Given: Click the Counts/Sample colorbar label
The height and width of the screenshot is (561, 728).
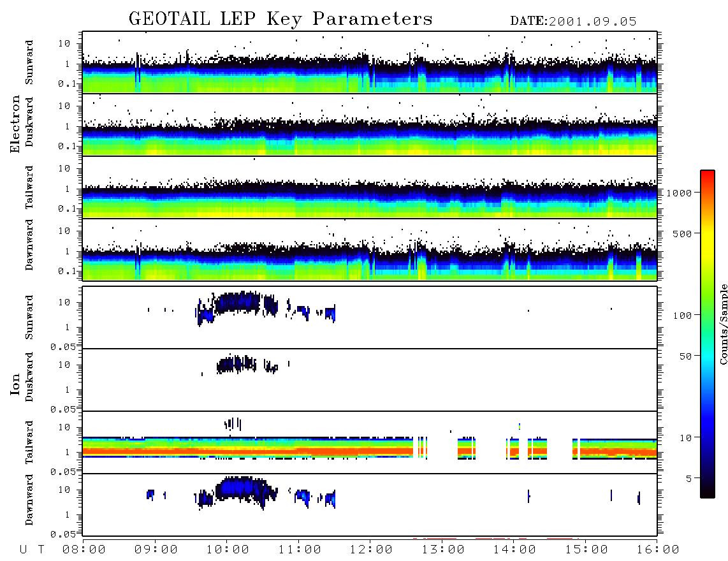Looking at the screenshot, I should point(723,324).
